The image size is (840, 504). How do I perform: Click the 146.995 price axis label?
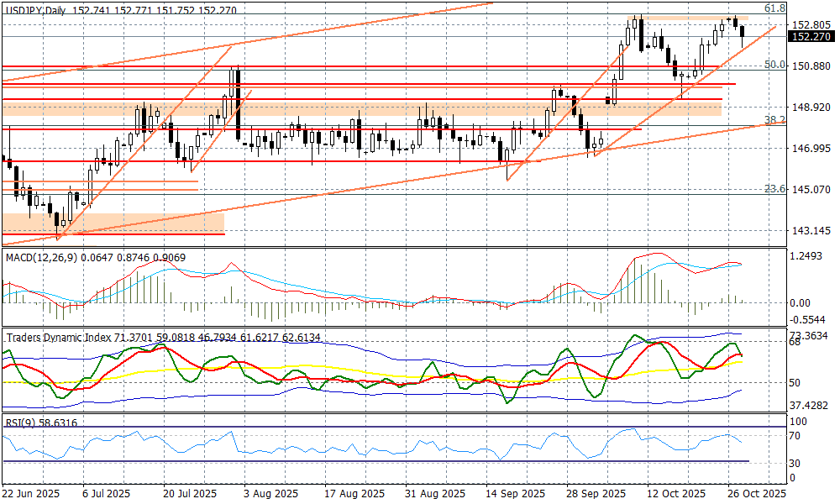pos(811,149)
